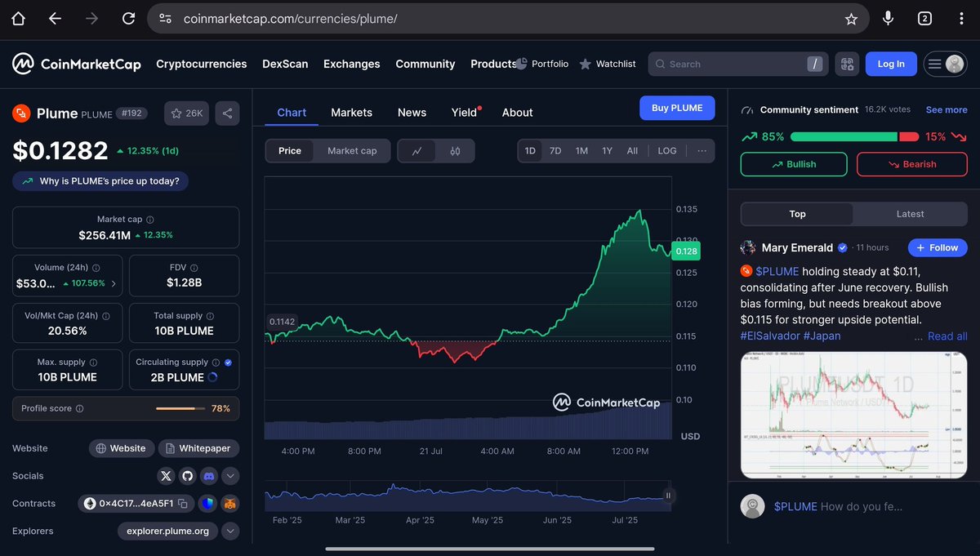980x556 pixels.
Task: Vote Bearish on sentiment
Action: 911,164
